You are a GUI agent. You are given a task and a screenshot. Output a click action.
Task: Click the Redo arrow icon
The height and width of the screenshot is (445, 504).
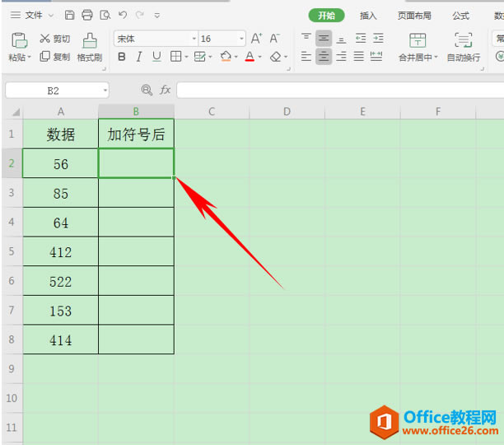139,15
